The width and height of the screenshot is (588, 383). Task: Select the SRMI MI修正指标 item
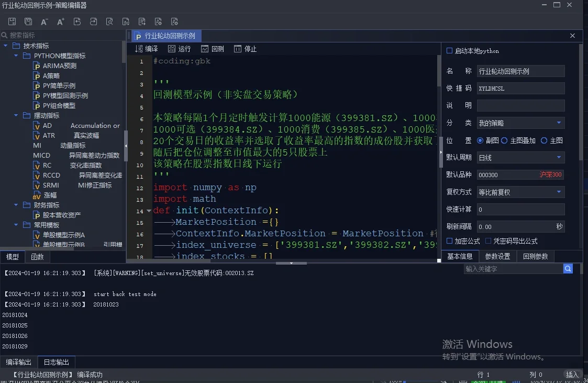coord(72,185)
